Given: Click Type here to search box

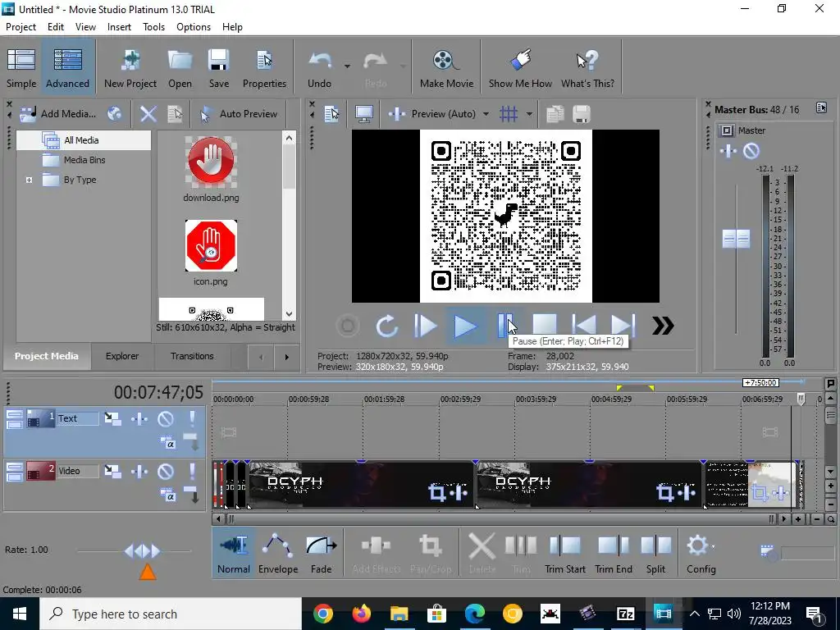Looking at the screenshot, I should pyautogui.click(x=171, y=614).
